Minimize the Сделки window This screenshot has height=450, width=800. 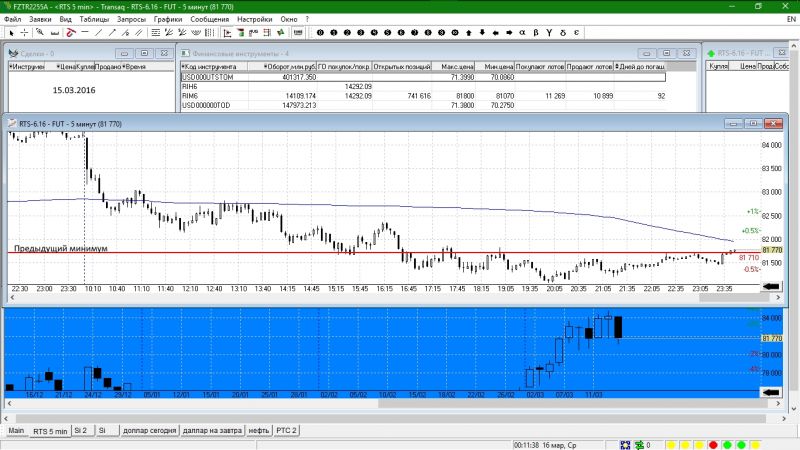(x=124, y=53)
